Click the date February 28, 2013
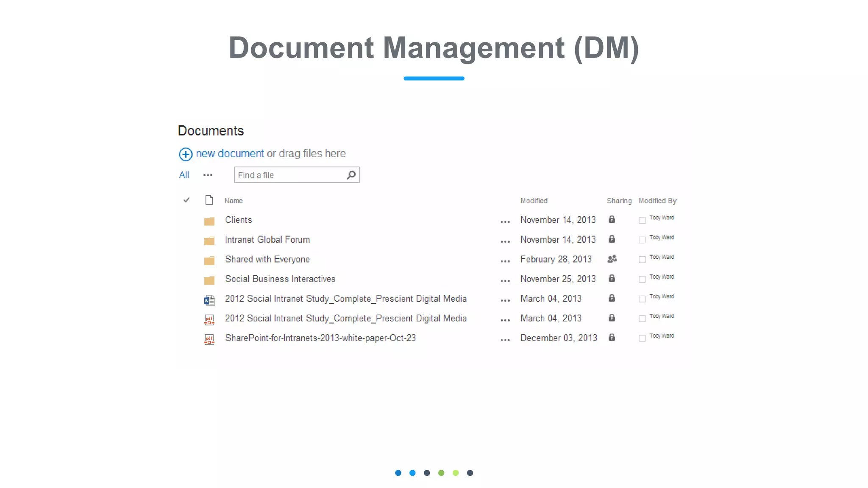868x488 pixels. coord(556,259)
